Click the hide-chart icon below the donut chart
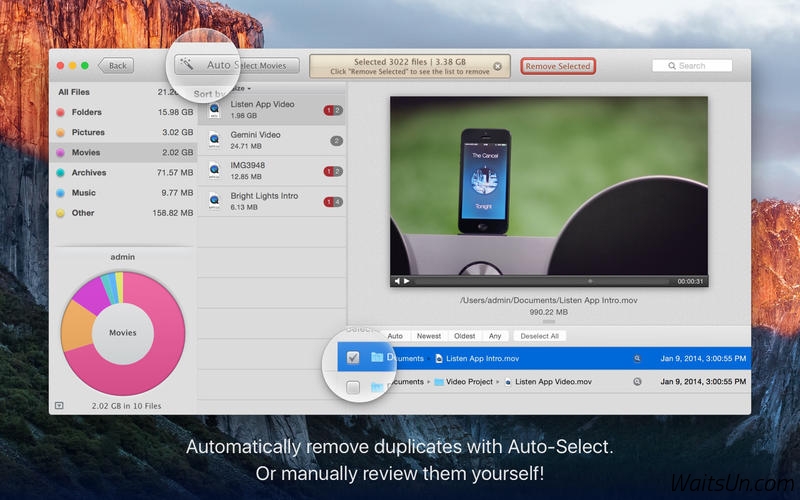 [x=59, y=406]
